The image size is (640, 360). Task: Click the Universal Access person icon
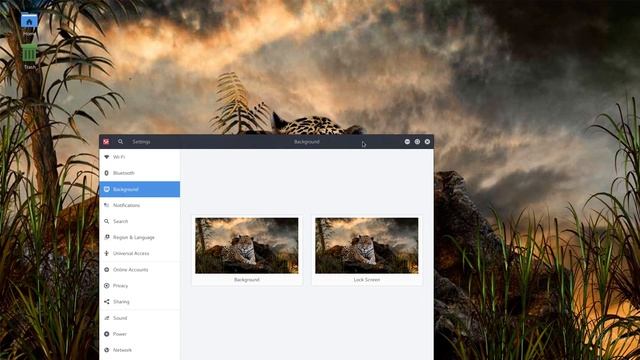[107, 253]
